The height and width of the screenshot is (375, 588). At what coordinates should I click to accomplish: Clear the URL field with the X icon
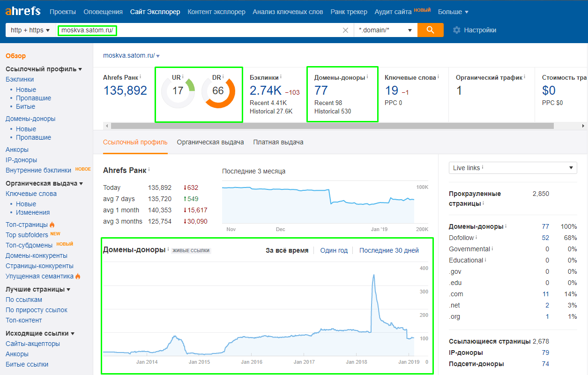[346, 30]
